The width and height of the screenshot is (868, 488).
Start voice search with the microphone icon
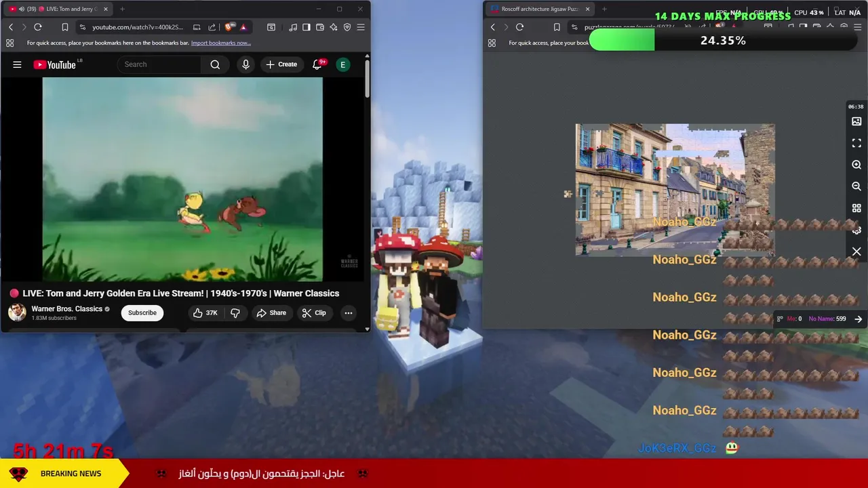click(245, 64)
